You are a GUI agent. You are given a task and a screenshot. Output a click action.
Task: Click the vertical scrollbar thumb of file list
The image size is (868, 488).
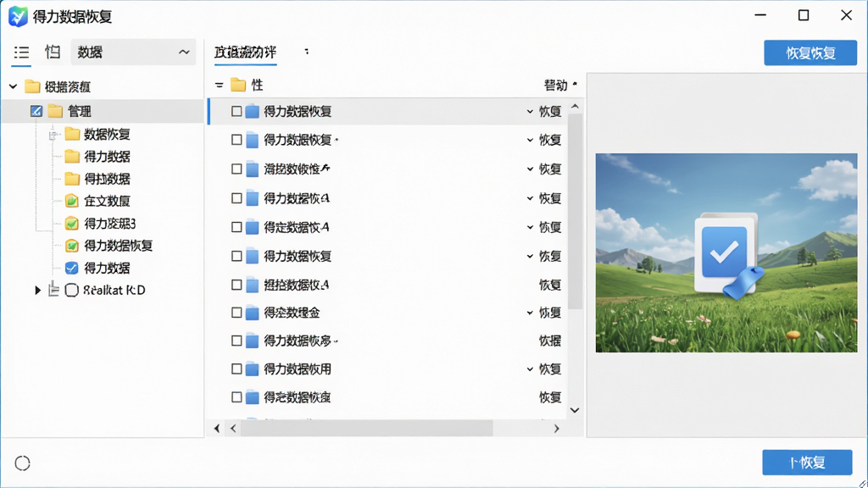575,211
